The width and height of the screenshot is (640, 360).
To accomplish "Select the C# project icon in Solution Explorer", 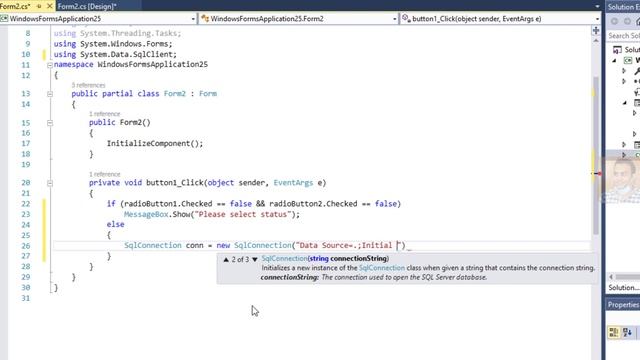I will pos(628,60).
